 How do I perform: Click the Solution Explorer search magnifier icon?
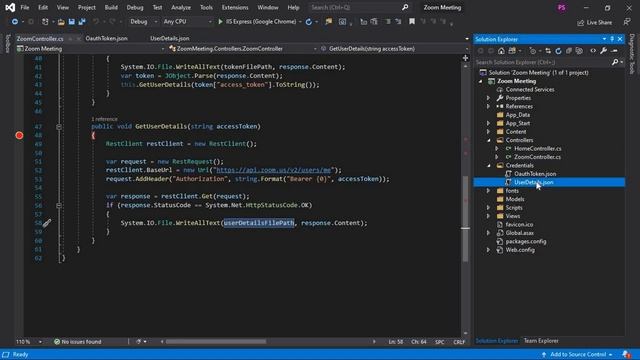[615, 62]
